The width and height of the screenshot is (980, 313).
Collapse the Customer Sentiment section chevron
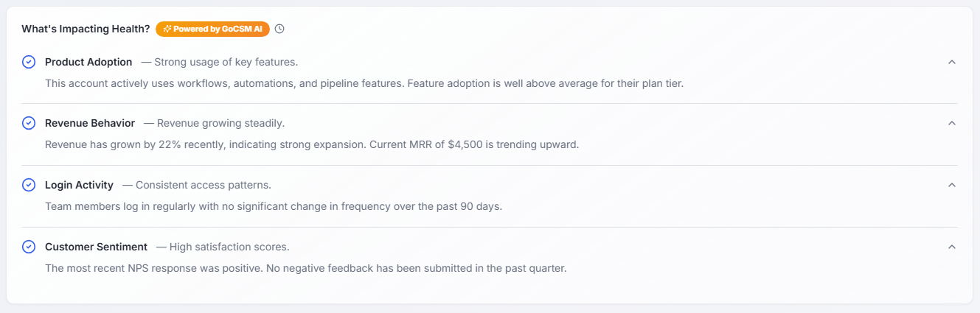952,247
